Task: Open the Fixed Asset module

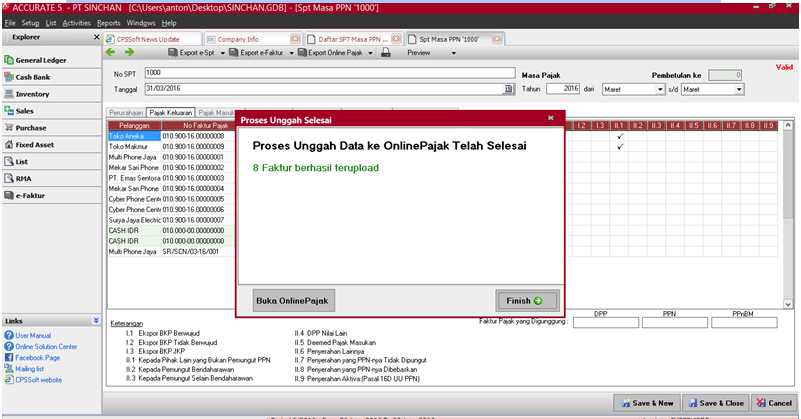Action: click(35, 145)
